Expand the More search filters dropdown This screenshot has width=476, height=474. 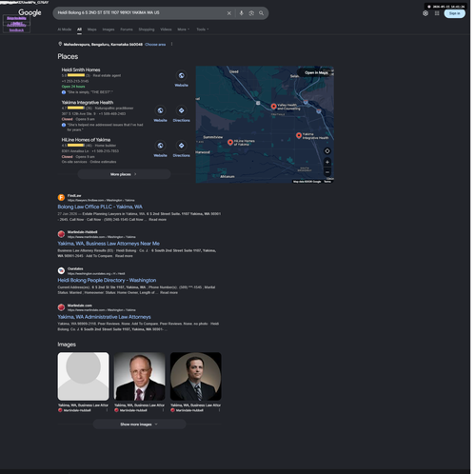(x=183, y=30)
